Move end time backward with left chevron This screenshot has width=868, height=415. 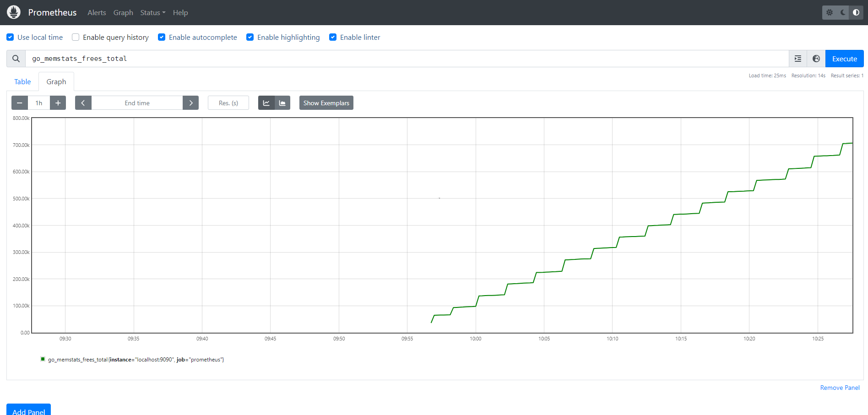83,103
